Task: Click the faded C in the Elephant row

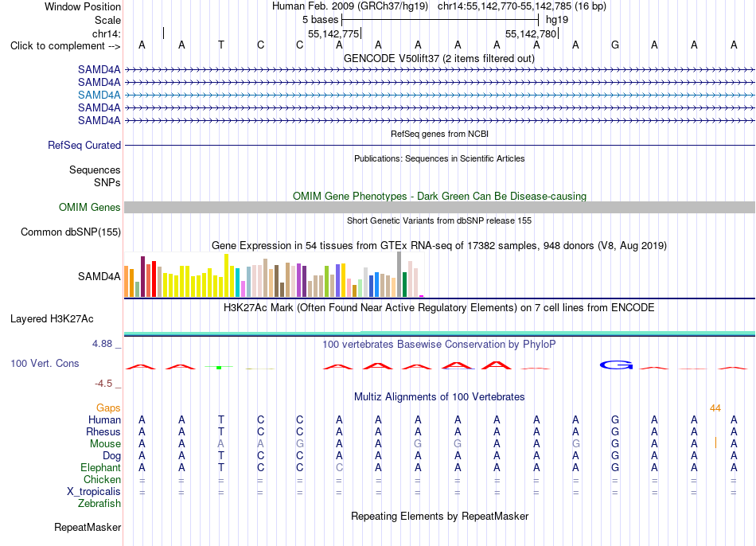Action: click(340, 467)
